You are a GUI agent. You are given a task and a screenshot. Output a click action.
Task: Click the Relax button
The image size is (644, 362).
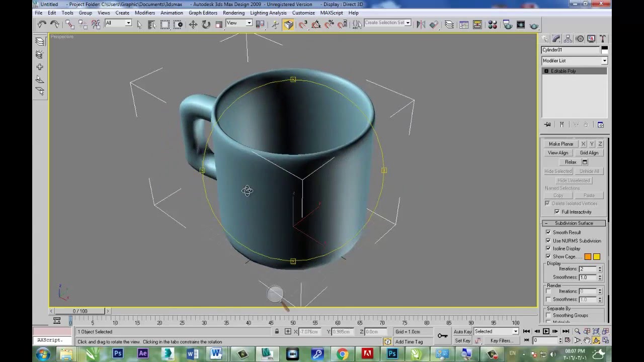click(571, 162)
